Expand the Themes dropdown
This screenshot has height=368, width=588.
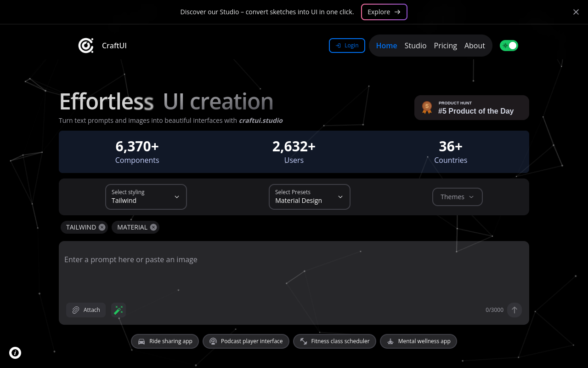click(457, 197)
